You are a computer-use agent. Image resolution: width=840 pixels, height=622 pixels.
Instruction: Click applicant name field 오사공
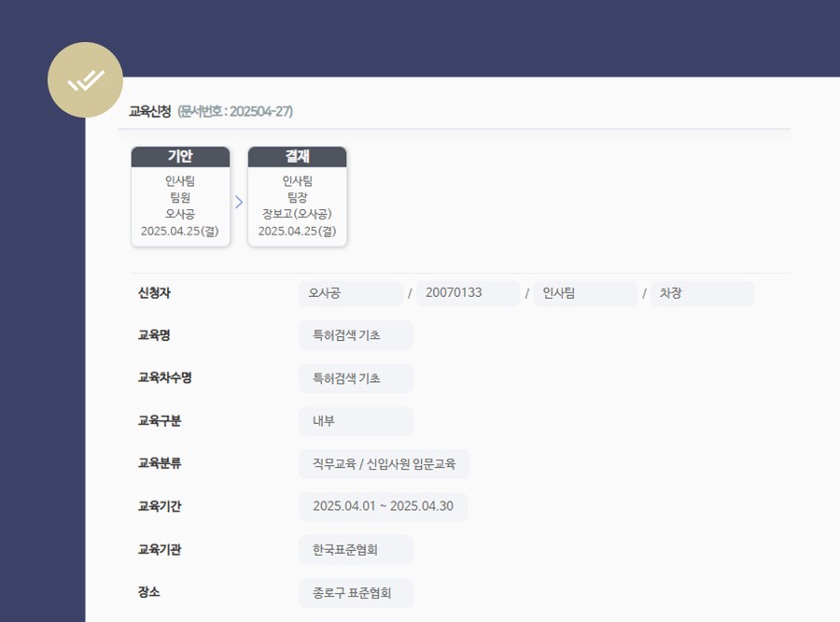(x=350, y=292)
